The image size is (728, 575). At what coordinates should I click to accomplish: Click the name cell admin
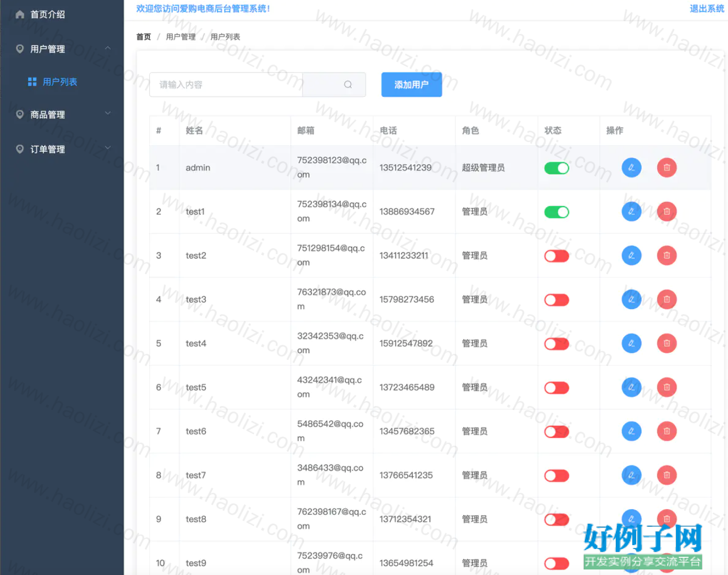[x=198, y=168]
